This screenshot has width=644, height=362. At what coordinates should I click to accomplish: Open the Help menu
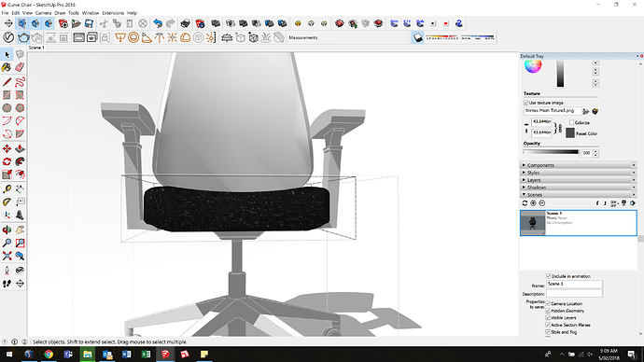[x=132, y=13]
